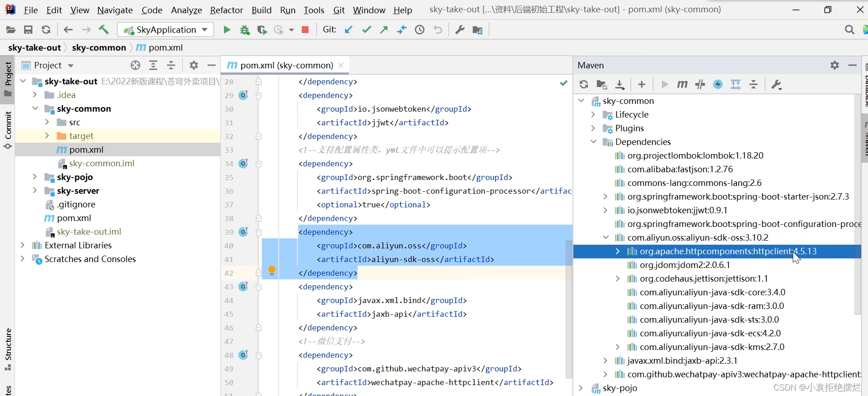
Task: Start debugging with the bug icon
Action: point(245,30)
